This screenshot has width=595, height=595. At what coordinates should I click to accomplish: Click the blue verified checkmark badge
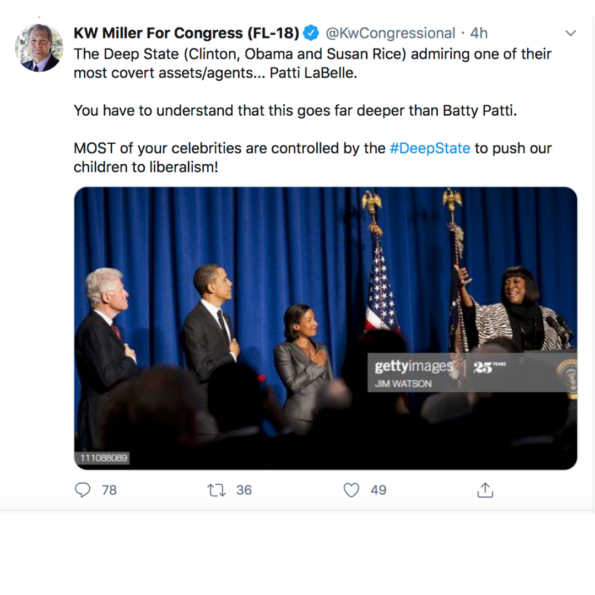click(312, 33)
